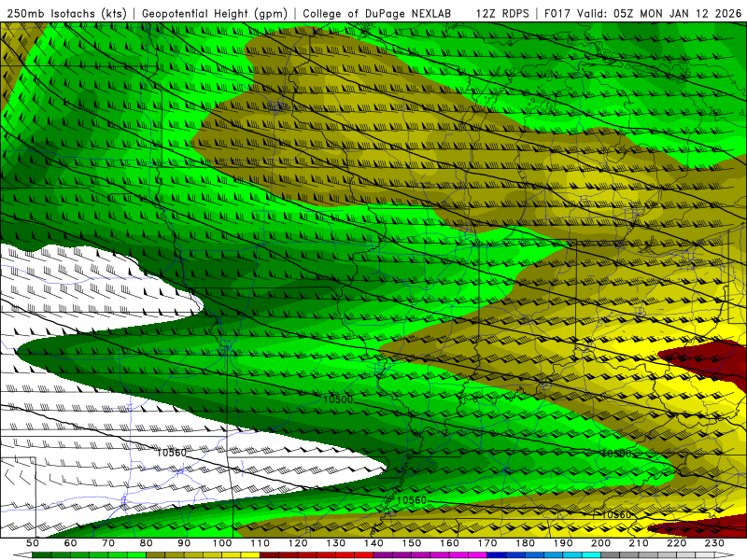Viewport: 747px width, 560px height.
Task: Click the colorbar label '160'
Action: point(449,543)
